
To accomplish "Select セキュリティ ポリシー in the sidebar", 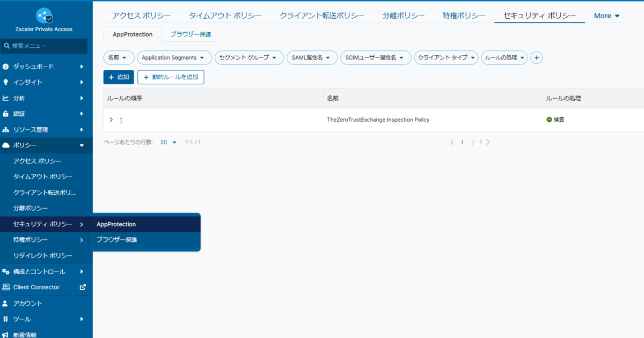I will coord(46,224).
